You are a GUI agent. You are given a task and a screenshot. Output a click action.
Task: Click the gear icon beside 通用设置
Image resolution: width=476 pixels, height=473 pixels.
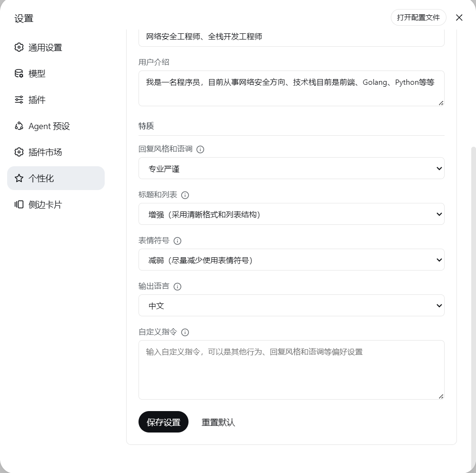point(19,47)
